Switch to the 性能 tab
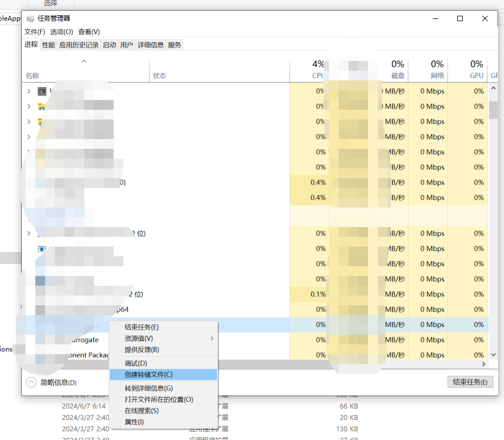 pos(48,45)
